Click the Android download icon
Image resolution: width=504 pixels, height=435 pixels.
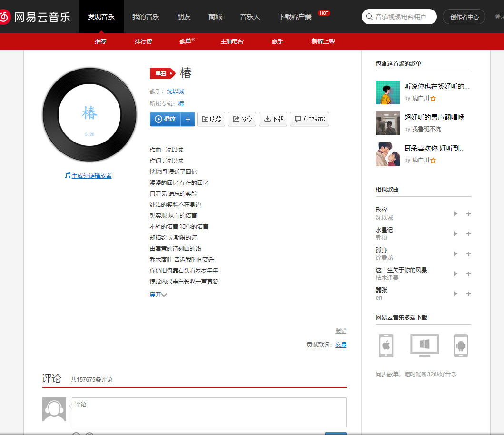tap(461, 346)
